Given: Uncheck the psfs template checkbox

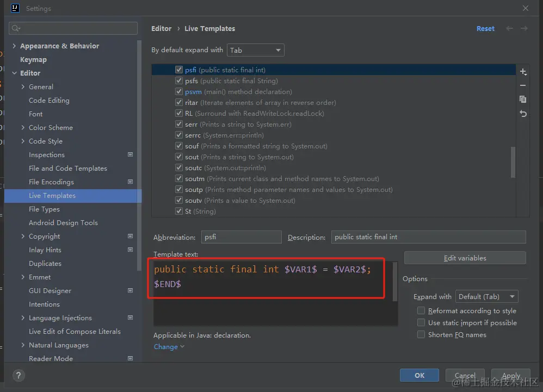Looking at the screenshot, I should click(178, 80).
